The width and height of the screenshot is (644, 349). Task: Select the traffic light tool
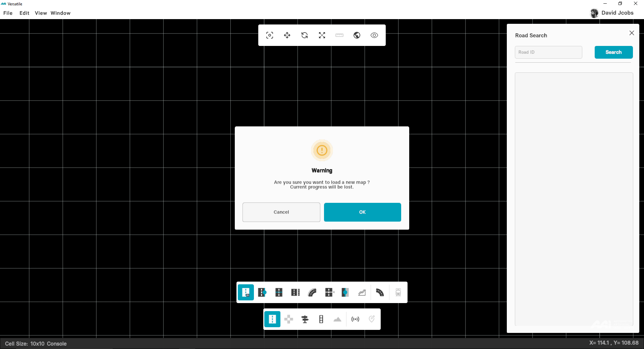(x=321, y=319)
